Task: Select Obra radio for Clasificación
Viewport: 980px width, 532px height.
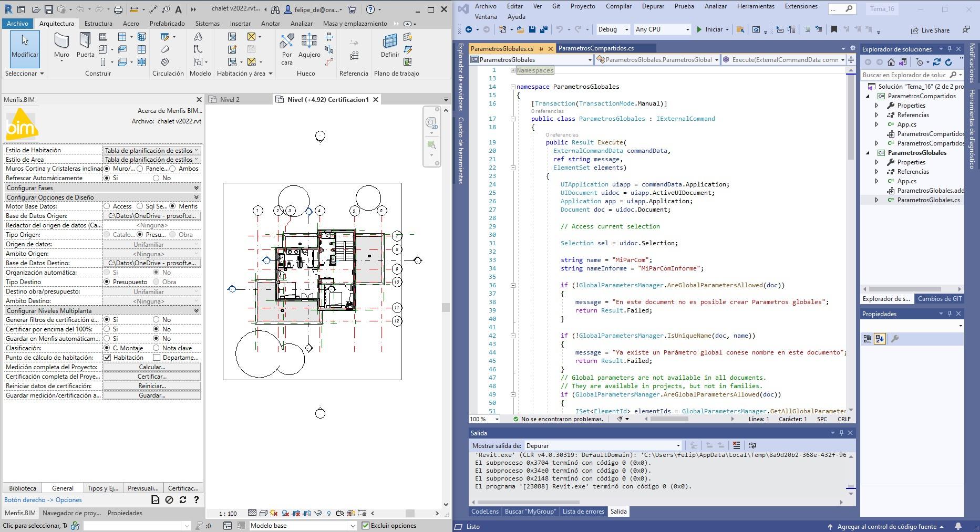Action: pyautogui.click(x=156, y=281)
